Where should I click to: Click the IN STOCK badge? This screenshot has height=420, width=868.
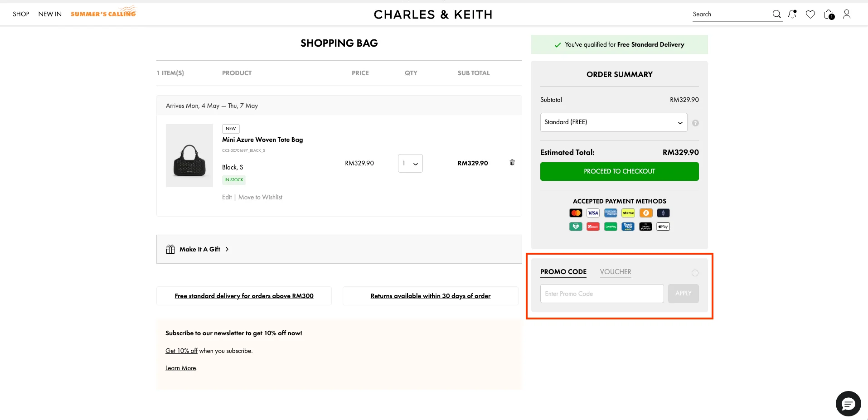pos(234,180)
